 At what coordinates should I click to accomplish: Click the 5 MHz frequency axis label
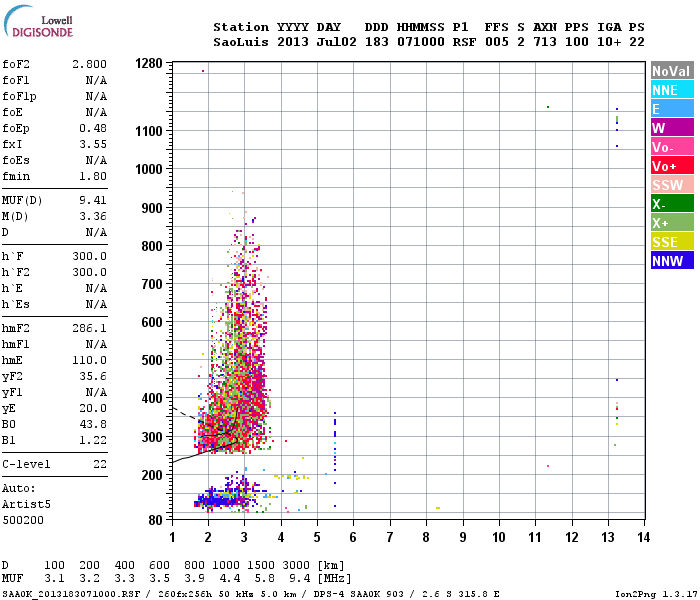click(x=317, y=537)
